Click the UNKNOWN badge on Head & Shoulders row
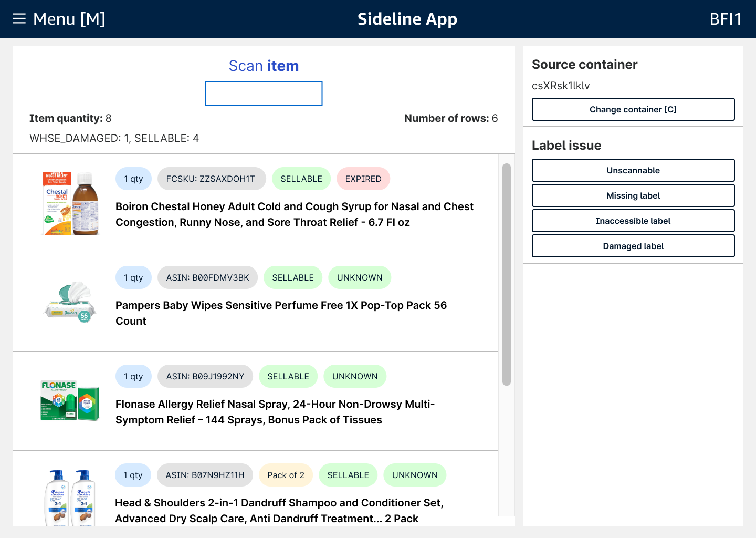The width and height of the screenshot is (756, 538). [415, 475]
